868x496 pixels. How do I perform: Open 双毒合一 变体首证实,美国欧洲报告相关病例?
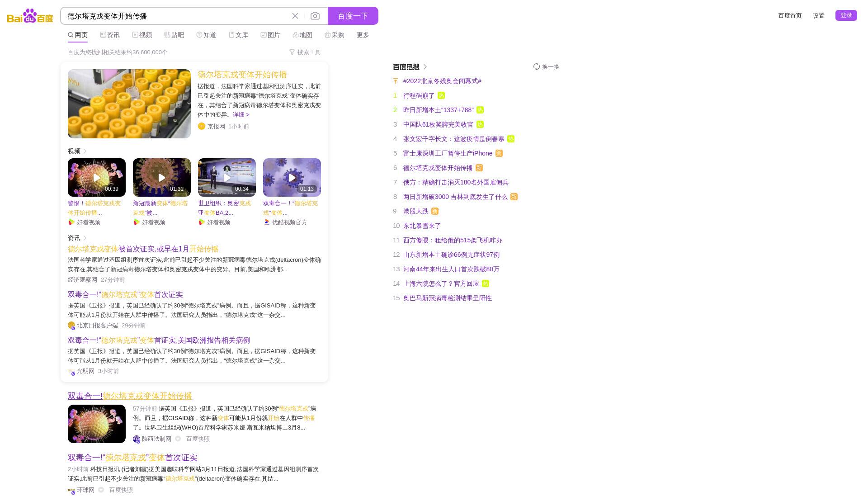pos(159,340)
